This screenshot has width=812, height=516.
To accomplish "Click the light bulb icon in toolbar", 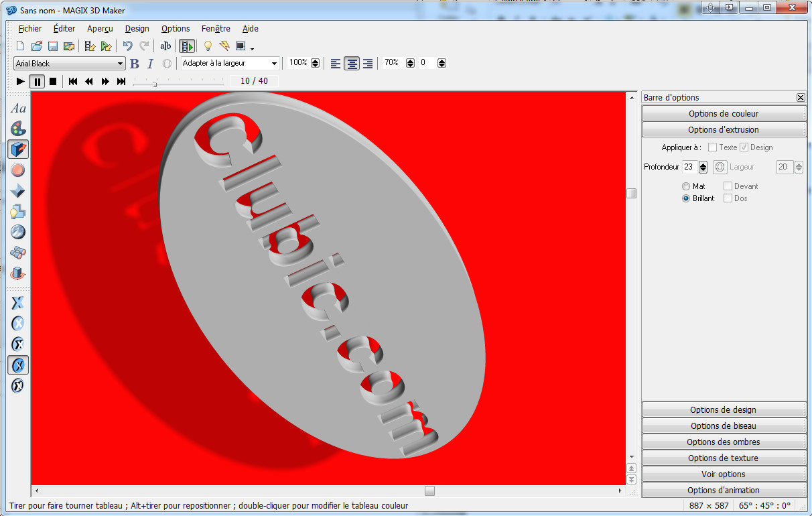I will [208, 46].
